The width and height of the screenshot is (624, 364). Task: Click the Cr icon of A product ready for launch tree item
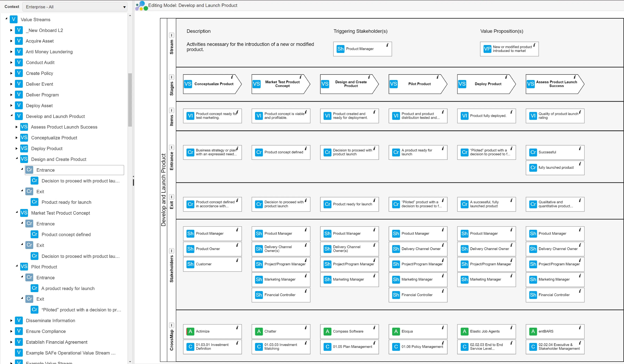34,288
